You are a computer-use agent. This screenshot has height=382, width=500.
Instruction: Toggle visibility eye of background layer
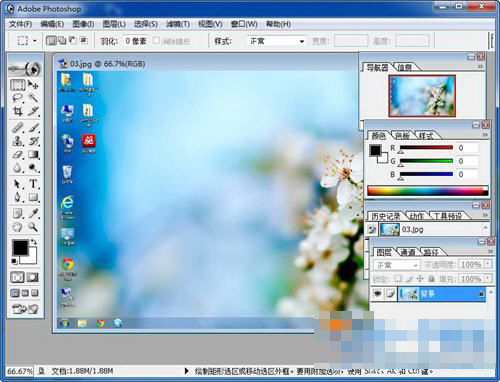tap(377, 294)
